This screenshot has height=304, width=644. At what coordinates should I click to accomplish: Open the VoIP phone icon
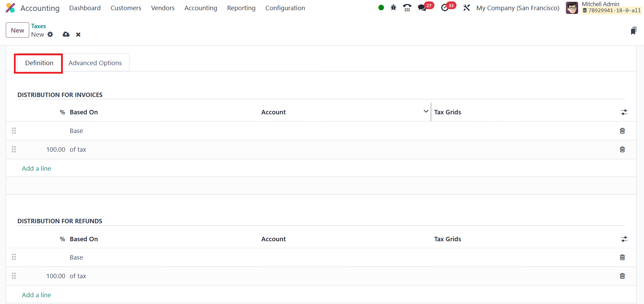(x=407, y=7)
